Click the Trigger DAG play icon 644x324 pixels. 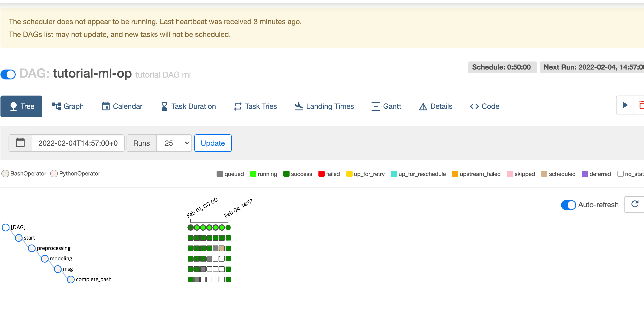pos(625,105)
